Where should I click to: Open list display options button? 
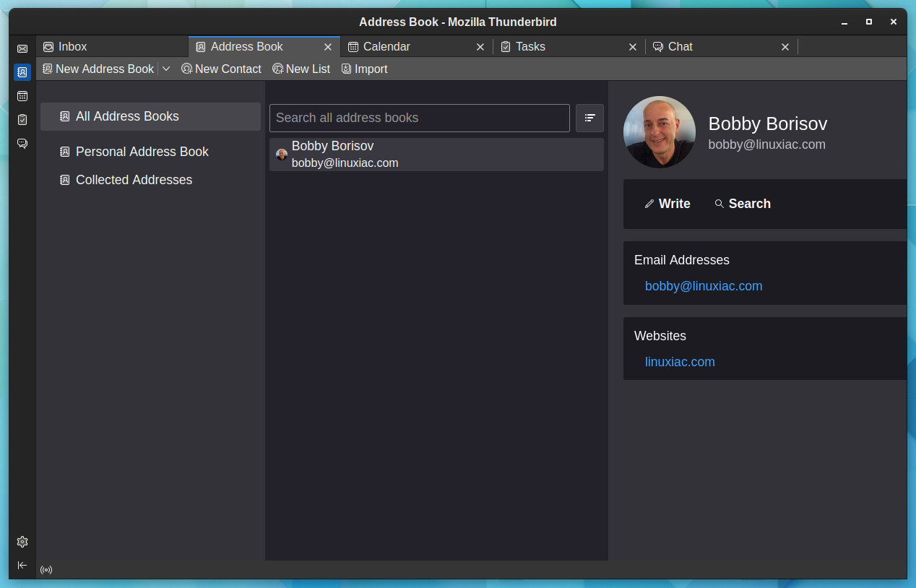click(589, 118)
